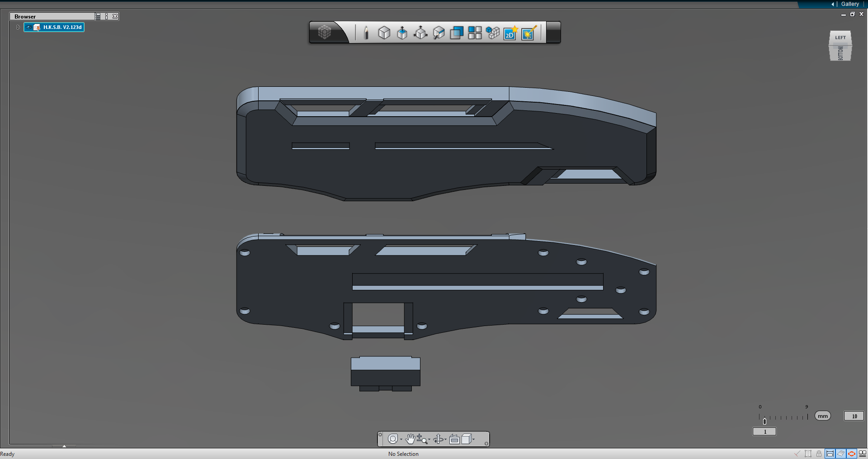The image size is (868, 459).
Task: Select the Zoom magnifier tool
Action: click(x=422, y=439)
